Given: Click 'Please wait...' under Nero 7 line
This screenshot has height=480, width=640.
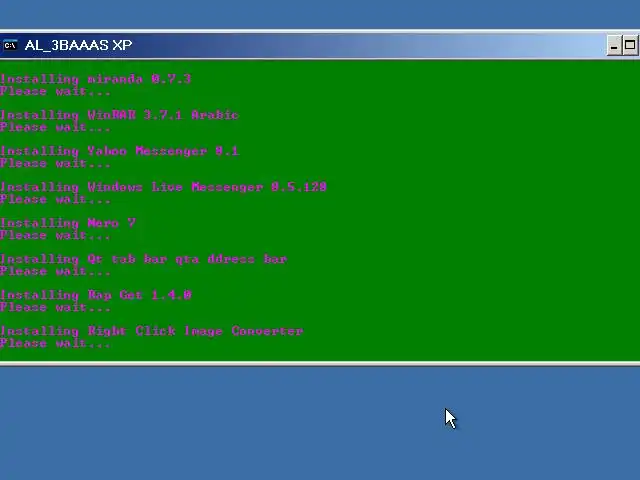Looking at the screenshot, I should (56, 235).
